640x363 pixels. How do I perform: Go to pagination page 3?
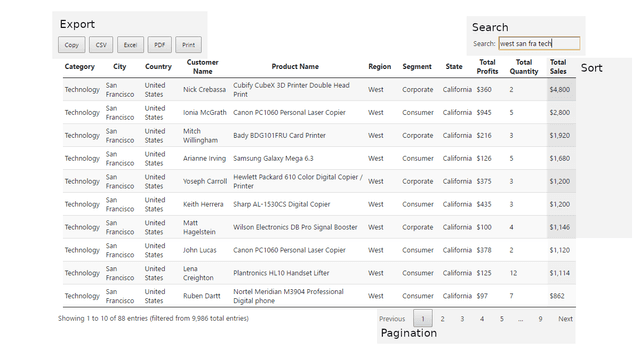(462, 319)
